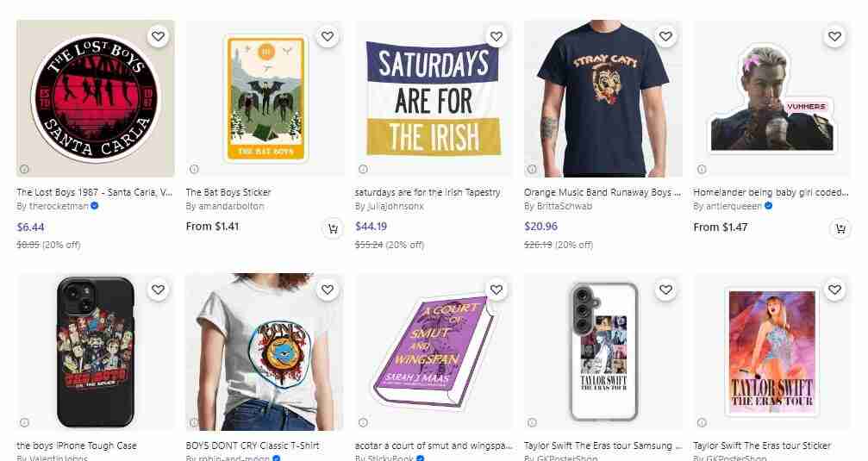Heart the boys iPhone Tough Case

tap(158, 290)
